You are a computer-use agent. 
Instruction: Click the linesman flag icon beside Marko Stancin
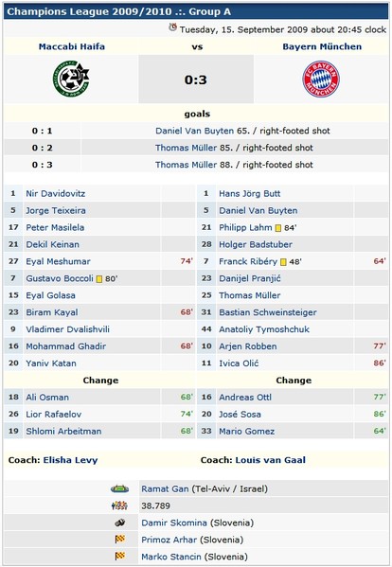tap(119, 557)
